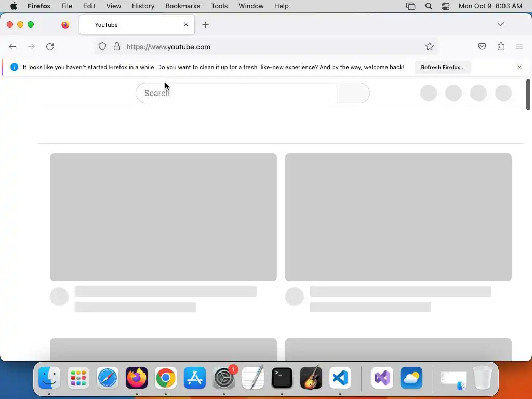Open Visual Studio purple Dock icon

pos(382,378)
